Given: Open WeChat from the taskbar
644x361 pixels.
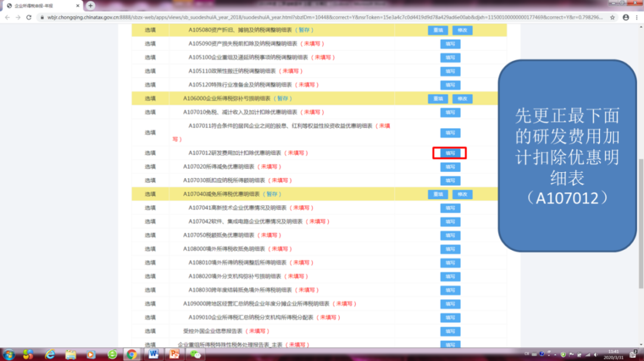Looking at the screenshot, I should (x=194, y=354).
